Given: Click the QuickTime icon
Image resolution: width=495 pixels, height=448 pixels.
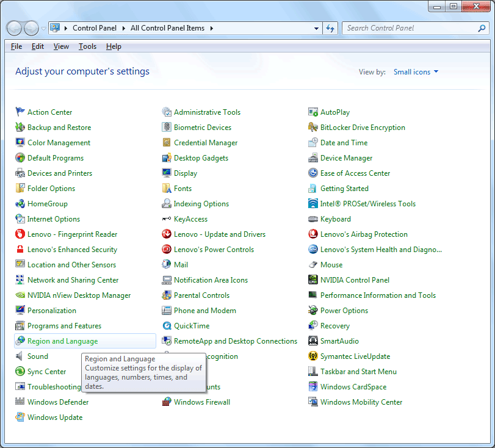Looking at the screenshot, I should click(x=167, y=325).
